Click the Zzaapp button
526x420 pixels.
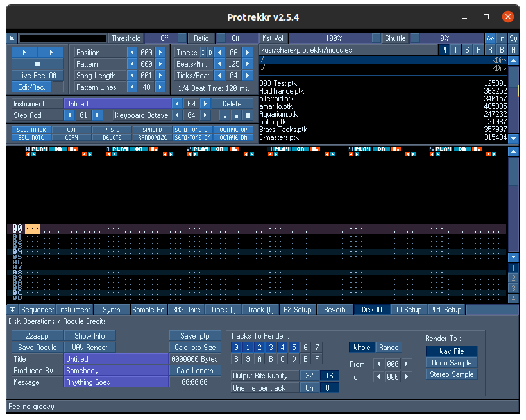click(x=37, y=336)
